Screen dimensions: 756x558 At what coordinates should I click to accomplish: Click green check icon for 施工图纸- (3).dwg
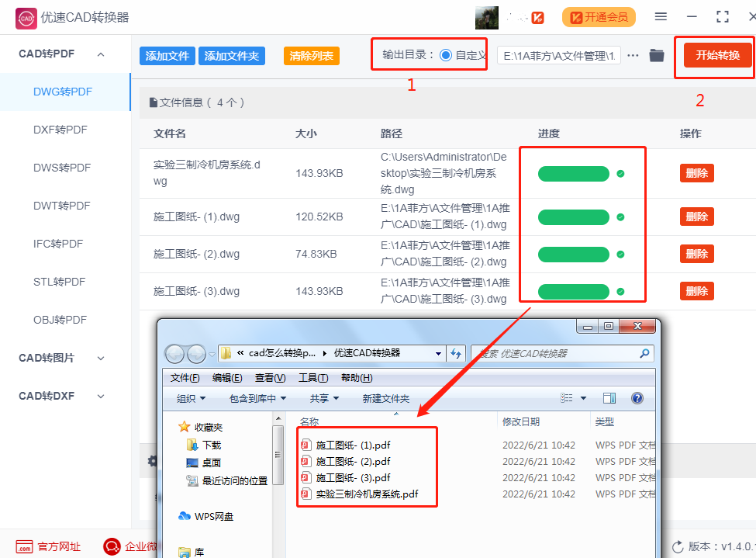point(620,292)
